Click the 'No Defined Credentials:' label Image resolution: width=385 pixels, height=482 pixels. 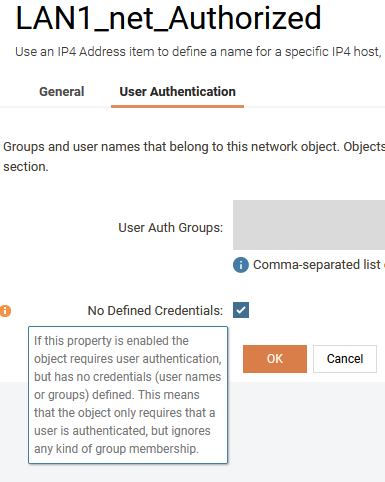(155, 311)
